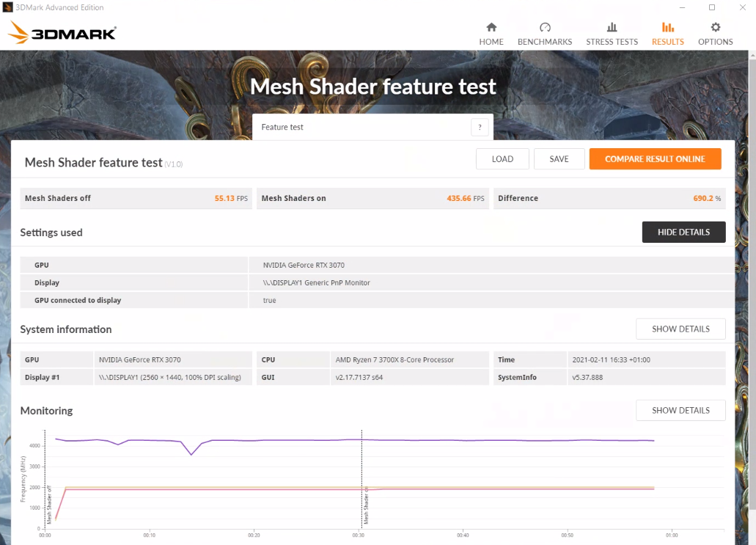The width and height of the screenshot is (756, 545).
Task: Click the Results orange bars icon
Action: point(668,27)
